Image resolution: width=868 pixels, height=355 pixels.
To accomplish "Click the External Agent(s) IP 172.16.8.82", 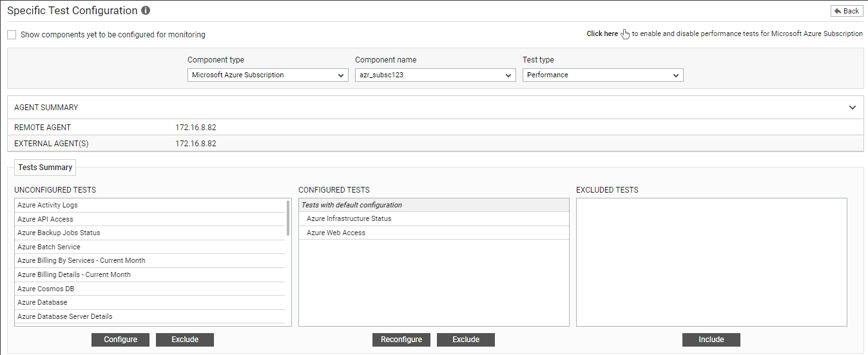I will click(x=196, y=144).
